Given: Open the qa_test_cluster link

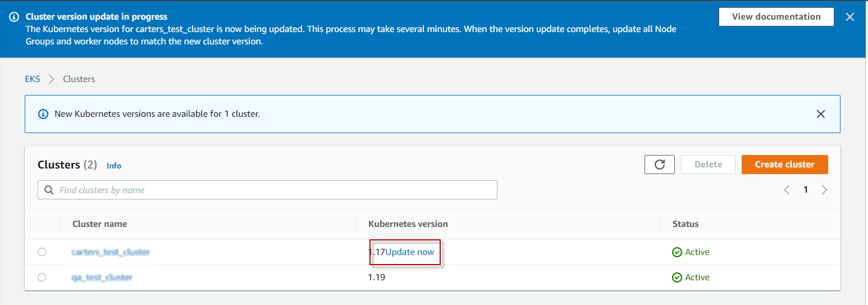Looking at the screenshot, I should [x=102, y=277].
